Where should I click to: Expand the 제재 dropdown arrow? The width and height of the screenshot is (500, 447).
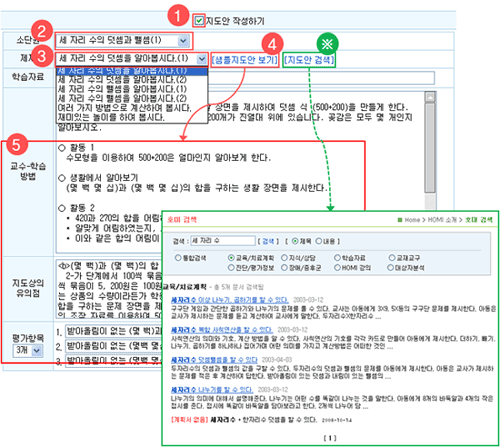tap(201, 59)
